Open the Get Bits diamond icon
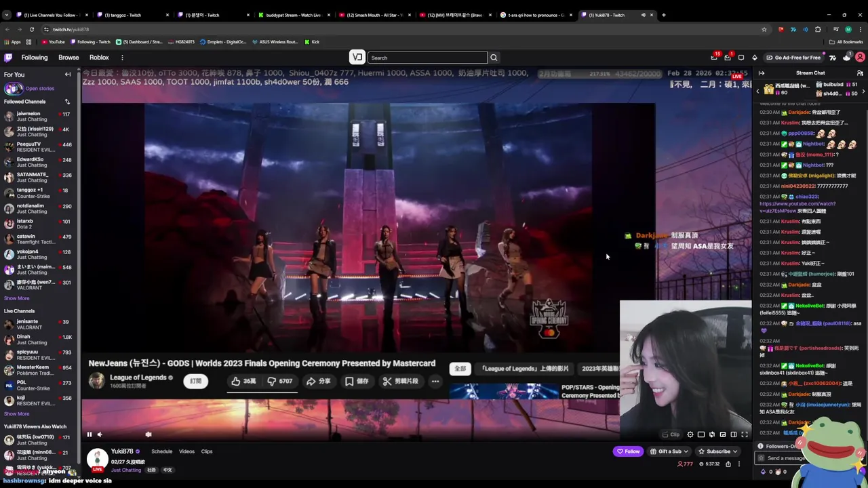The width and height of the screenshot is (868, 488). pyautogui.click(x=754, y=58)
